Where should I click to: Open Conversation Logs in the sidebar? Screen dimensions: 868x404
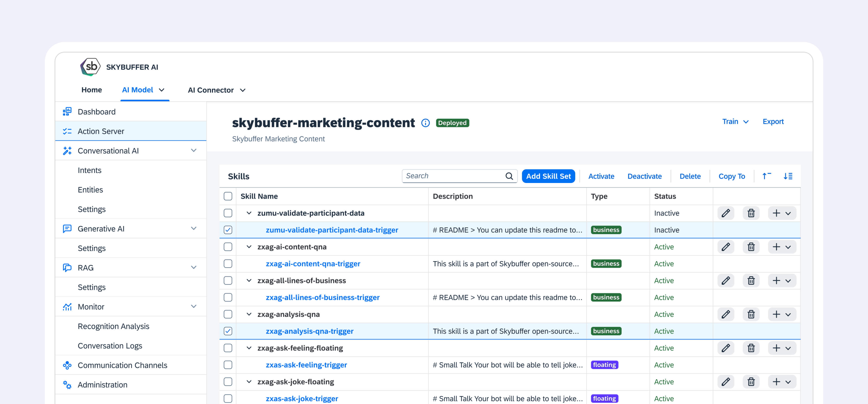110,346
